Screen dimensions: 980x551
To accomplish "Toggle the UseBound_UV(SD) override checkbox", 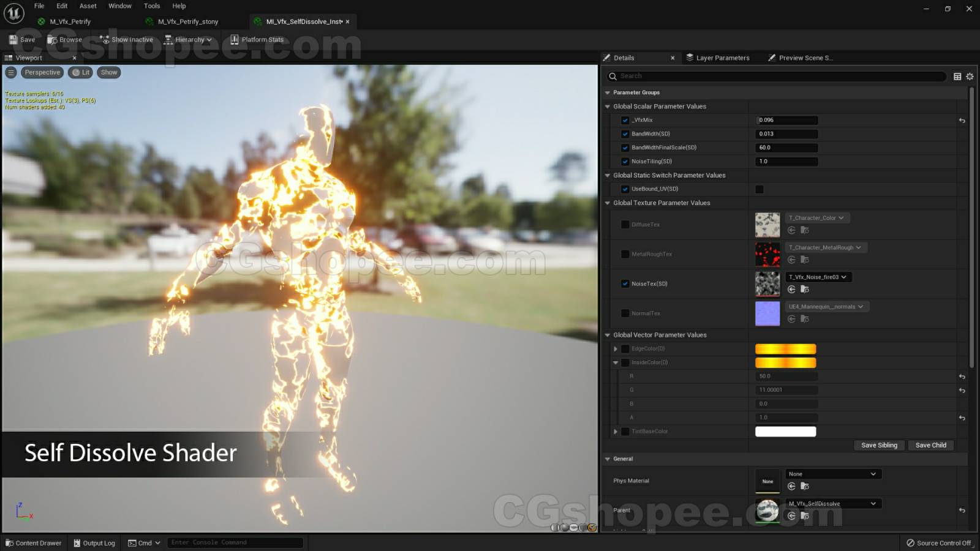I will 625,189.
